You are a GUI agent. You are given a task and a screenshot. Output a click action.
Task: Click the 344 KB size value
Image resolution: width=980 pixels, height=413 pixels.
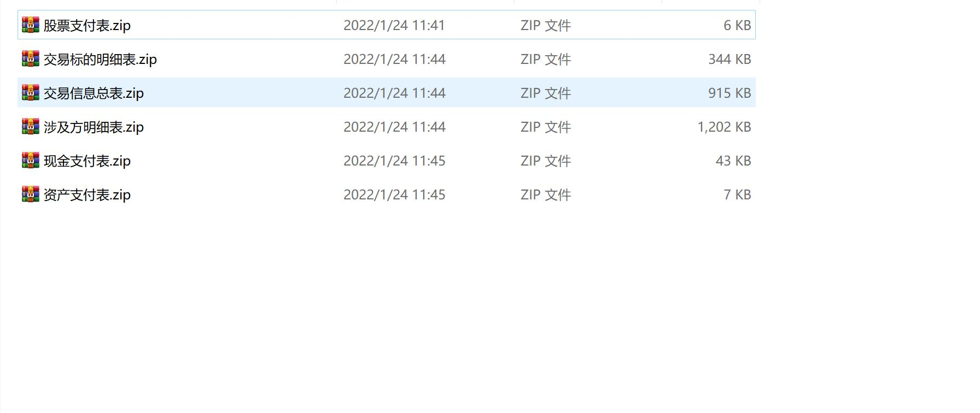point(730,59)
